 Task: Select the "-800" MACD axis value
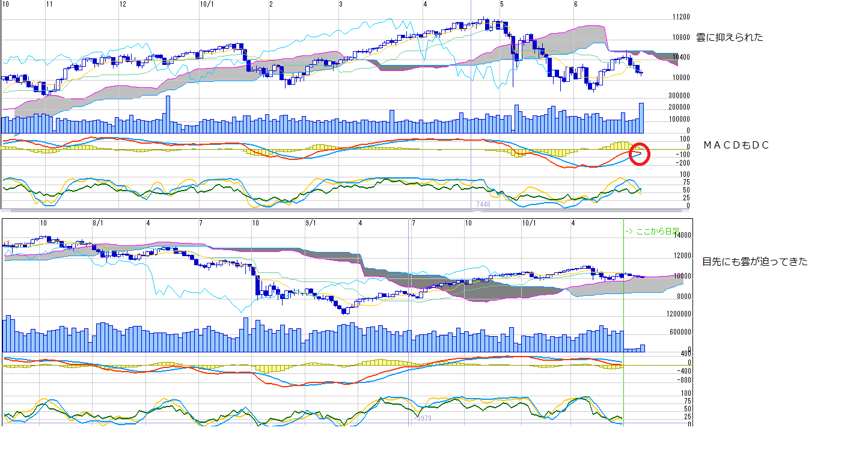[685, 380]
